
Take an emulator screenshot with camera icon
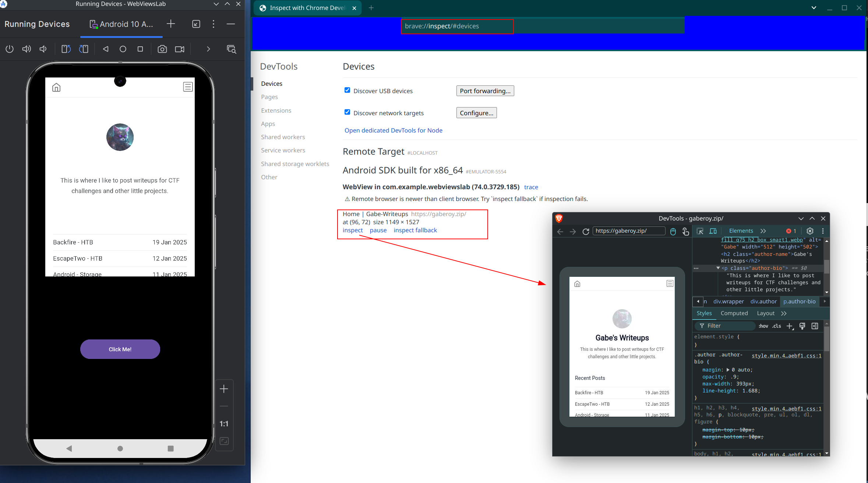point(162,49)
